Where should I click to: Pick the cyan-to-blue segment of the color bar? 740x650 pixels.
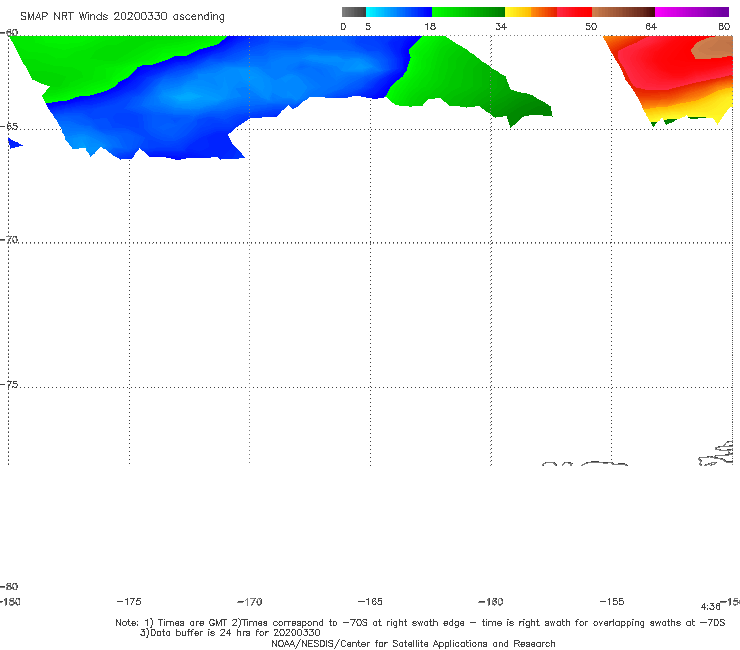398,12
